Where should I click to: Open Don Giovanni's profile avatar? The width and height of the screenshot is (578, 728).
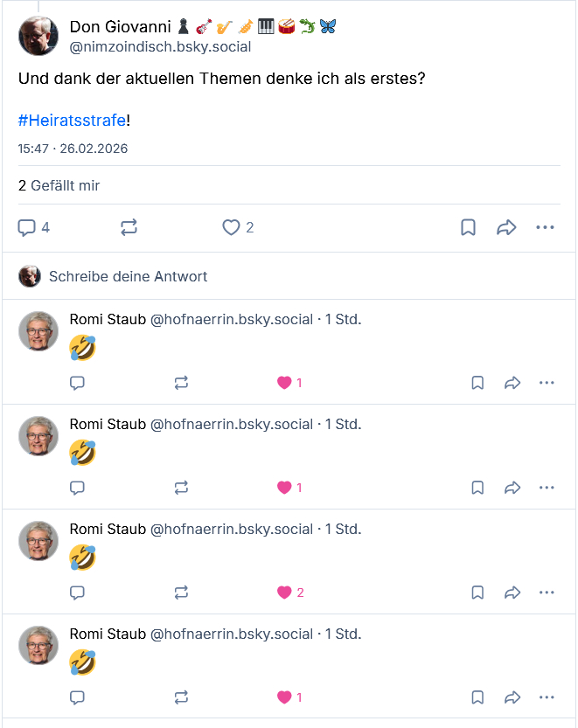[38, 36]
